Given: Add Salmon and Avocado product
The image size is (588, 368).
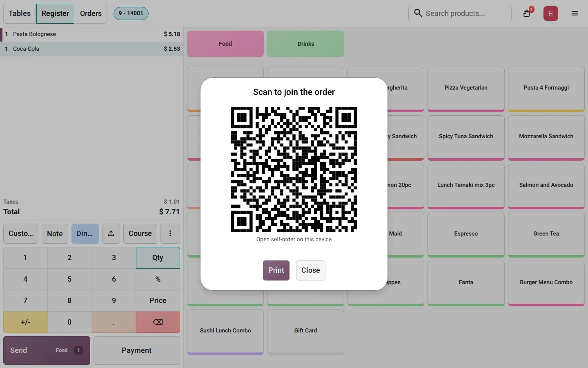Looking at the screenshot, I should tap(546, 186).
